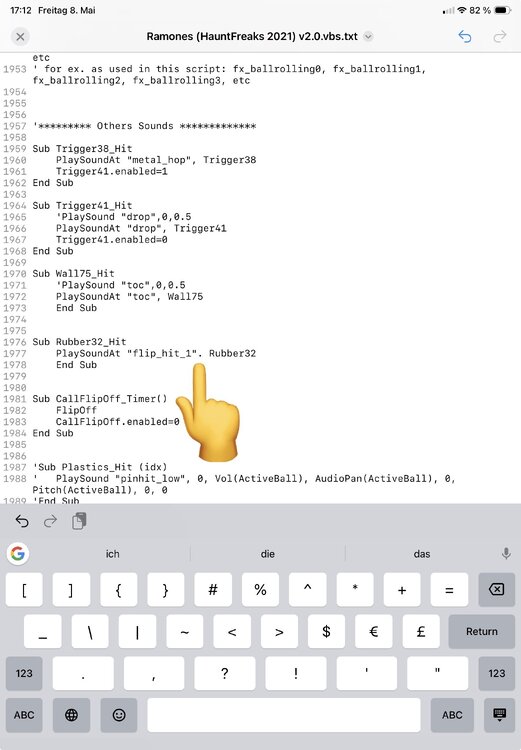This screenshot has height=750, width=521.
Task: Switch to left ABC letter keyboard
Action: [24, 715]
